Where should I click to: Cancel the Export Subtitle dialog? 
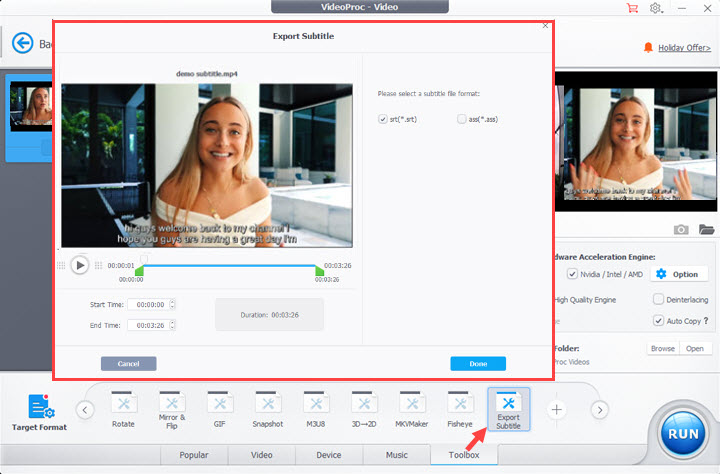click(x=129, y=363)
